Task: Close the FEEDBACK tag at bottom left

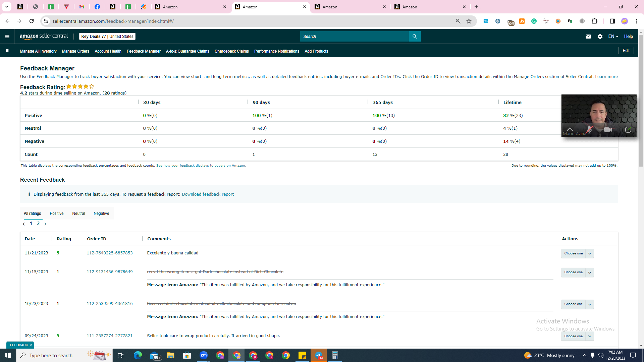Action: [x=31, y=345]
